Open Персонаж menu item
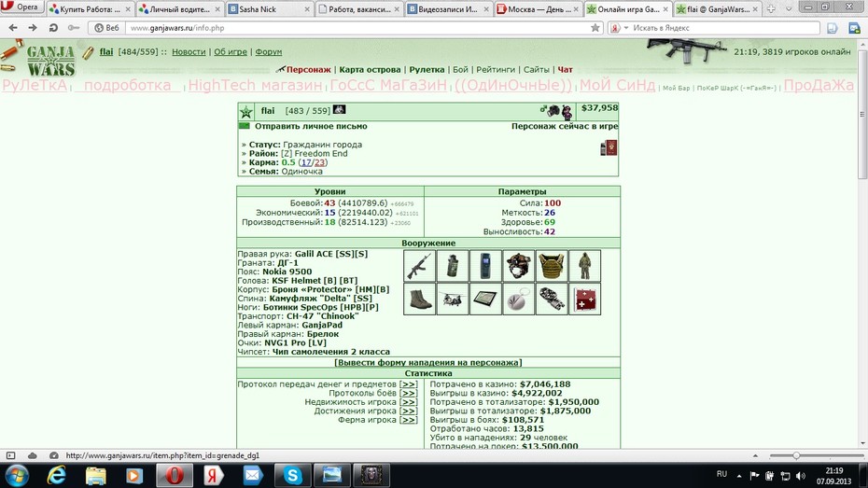Image resolution: width=868 pixels, height=488 pixels. [x=308, y=69]
